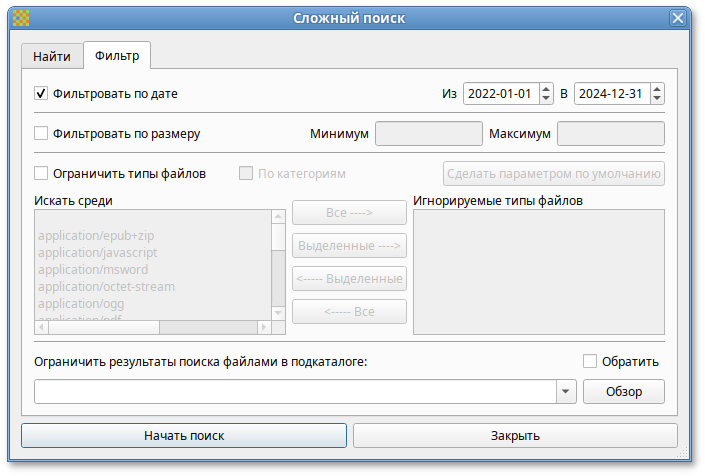The image size is (705, 476).
Task: Switch to the 'Найти' tab
Action: pyautogui.click(x=51, y=56)
